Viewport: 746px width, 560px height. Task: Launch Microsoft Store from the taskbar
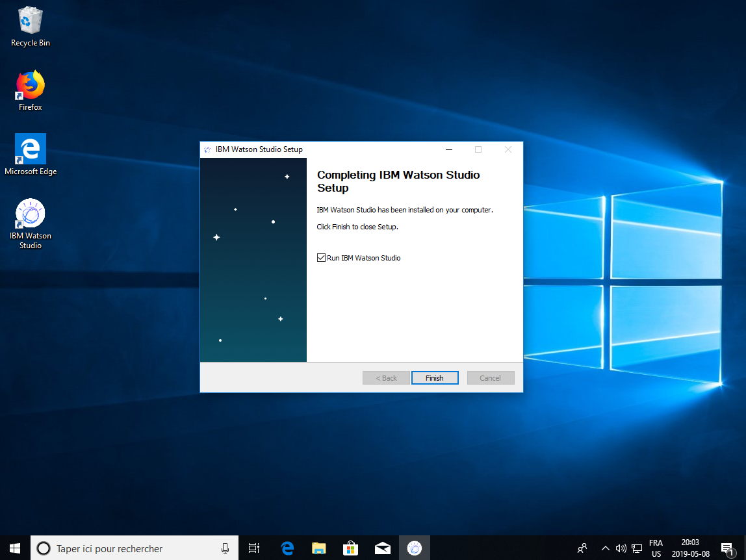[x=350, y=548]
